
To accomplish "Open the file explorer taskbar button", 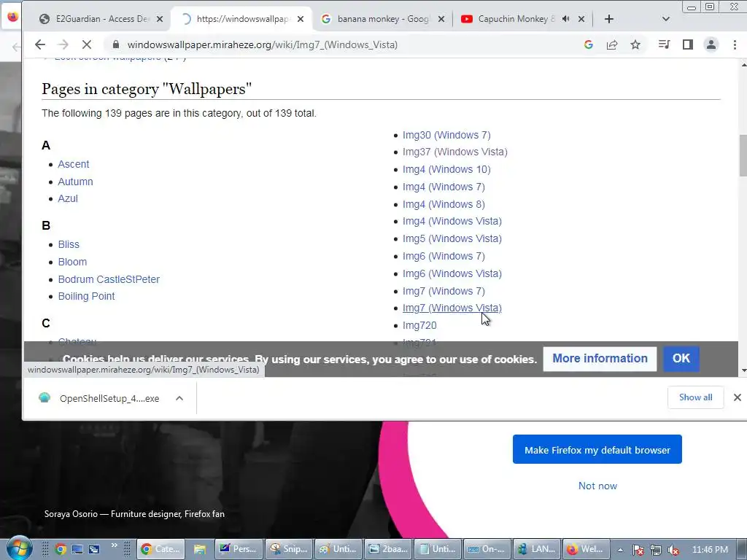I will click(199, 549).
